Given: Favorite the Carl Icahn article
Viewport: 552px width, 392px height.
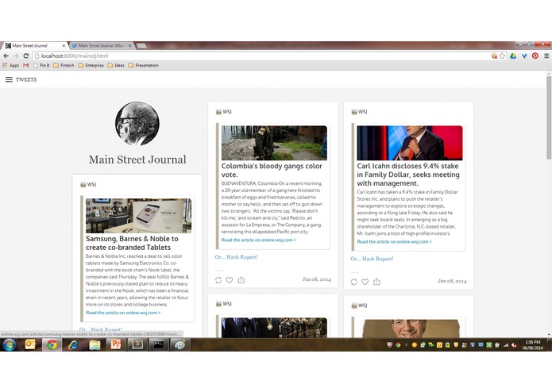Looking at the screenshot, I should tap(365, 282).
